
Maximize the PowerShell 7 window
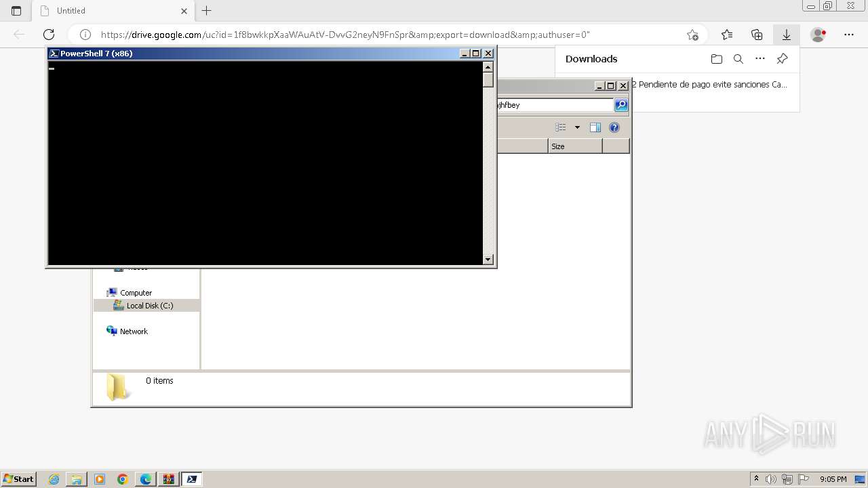pos(476,54)
